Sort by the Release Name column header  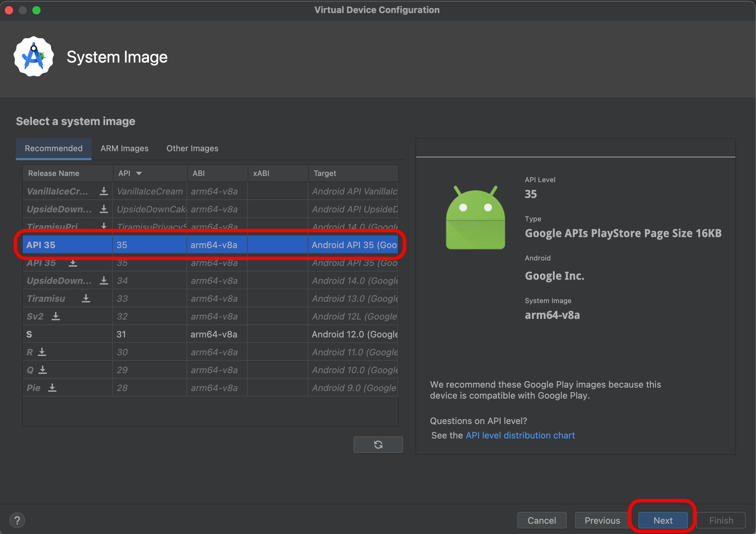(54, 173)
